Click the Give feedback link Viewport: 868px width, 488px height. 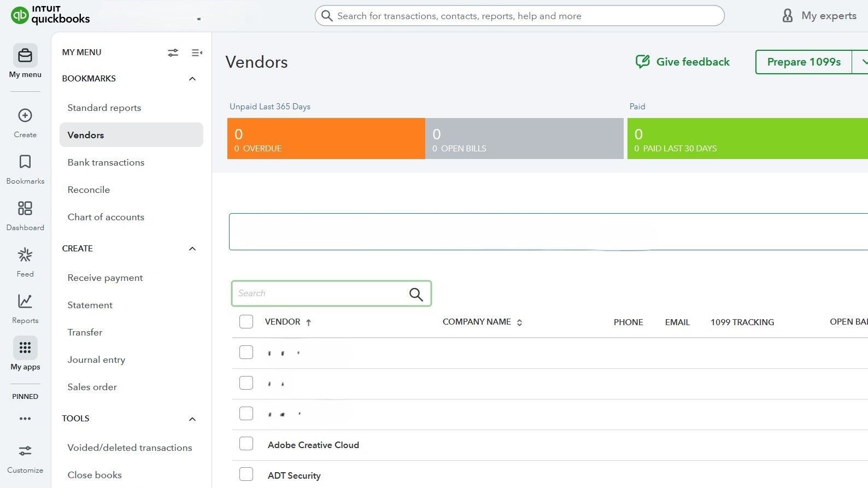693,62
